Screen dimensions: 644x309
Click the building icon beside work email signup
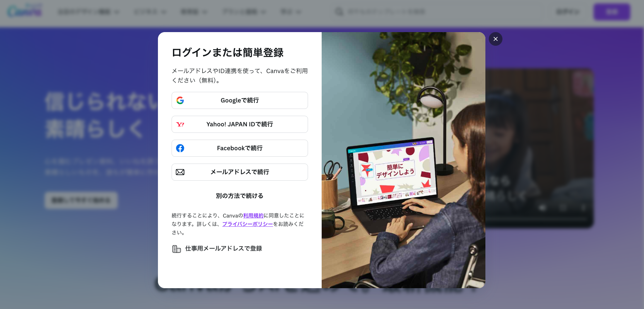click(x=176, y=249)
